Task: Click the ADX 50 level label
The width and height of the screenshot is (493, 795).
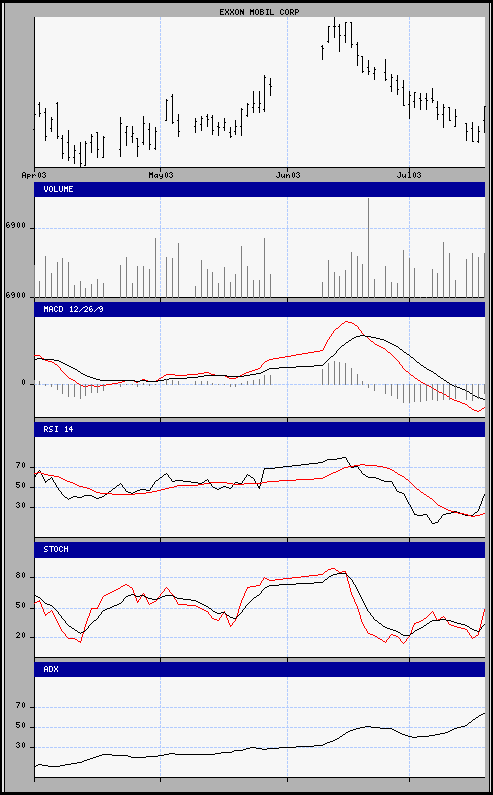Action: coord(20,727)
